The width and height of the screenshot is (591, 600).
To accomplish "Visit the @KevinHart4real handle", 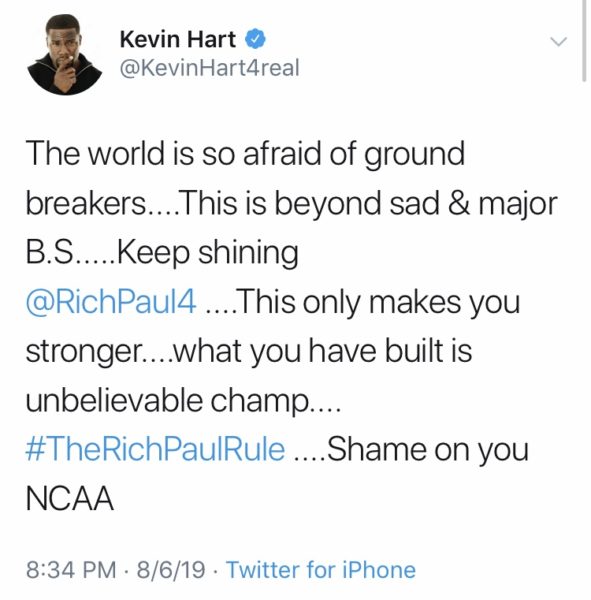I will coord(209,68).
